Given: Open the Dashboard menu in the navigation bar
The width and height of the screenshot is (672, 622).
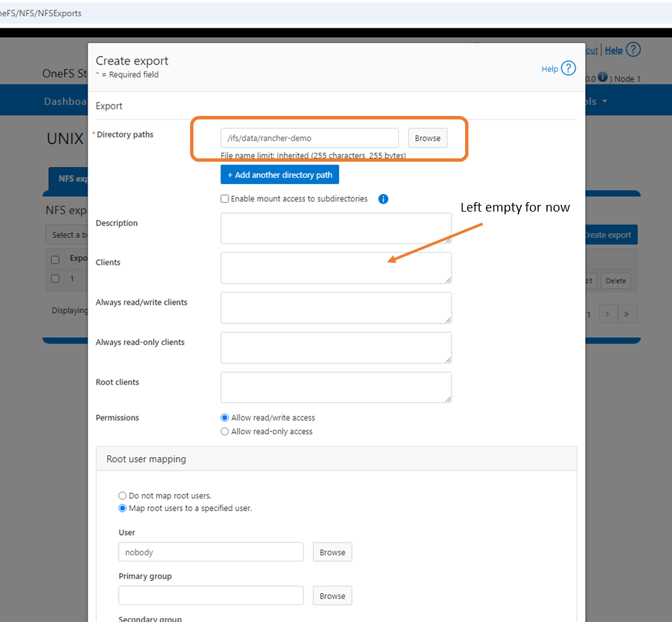Looking at the screenshot, I should tap(65, 102).
